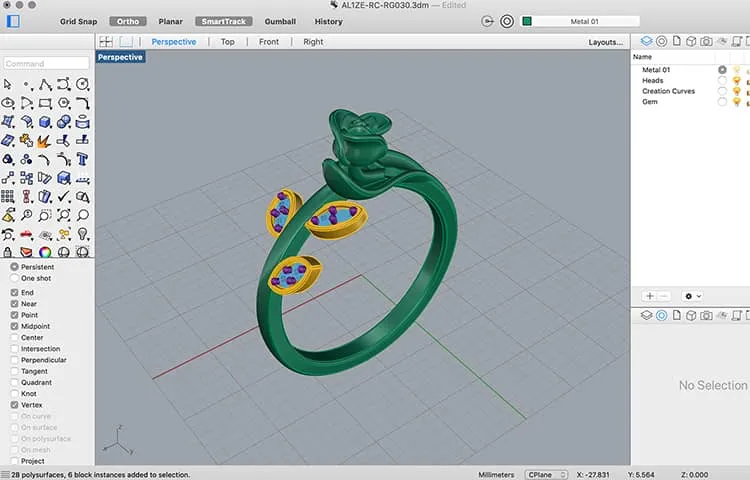Click the lightbulb Hide/Show tool

[x=82, y=234]
